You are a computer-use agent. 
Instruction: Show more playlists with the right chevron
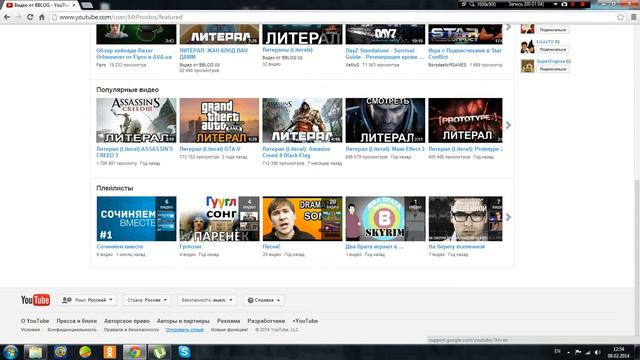coord(508,217)
